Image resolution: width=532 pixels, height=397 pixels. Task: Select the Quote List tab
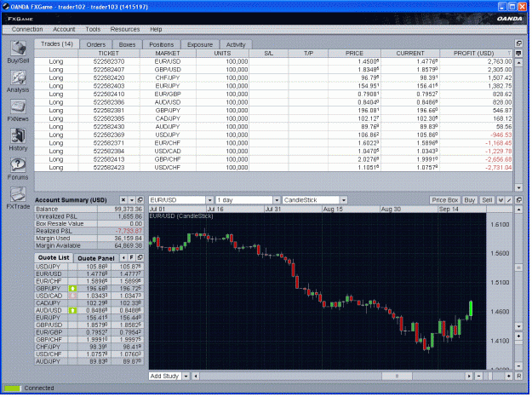[x=54, y=258]
